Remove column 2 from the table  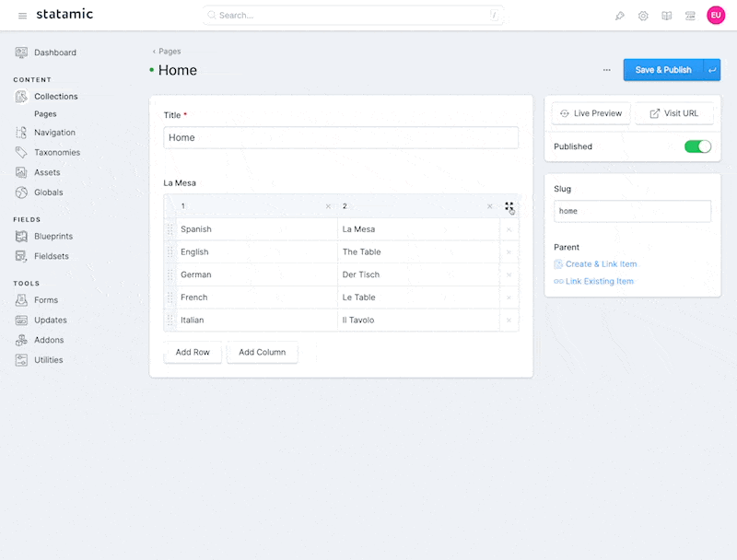[x=490, y=206]
